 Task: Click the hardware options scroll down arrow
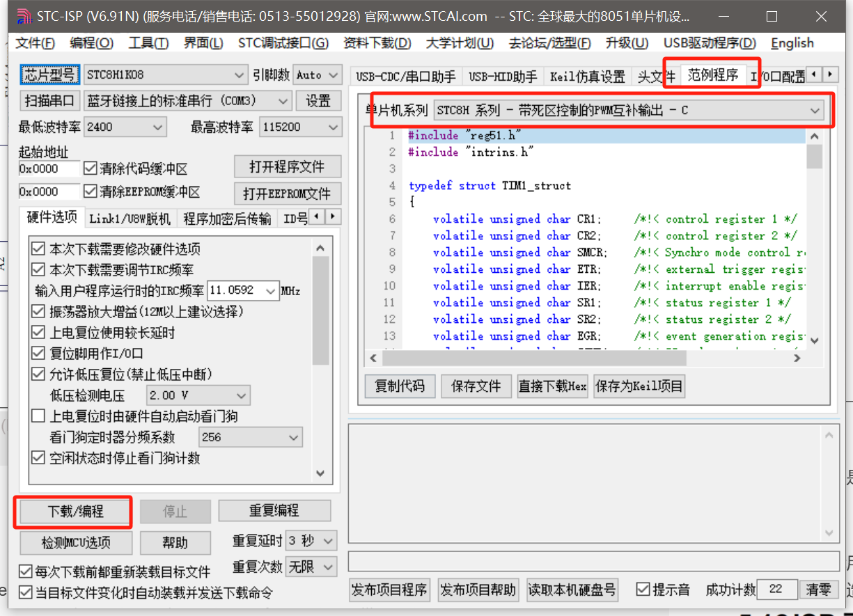pyautogui.click(x=320, y=473)
